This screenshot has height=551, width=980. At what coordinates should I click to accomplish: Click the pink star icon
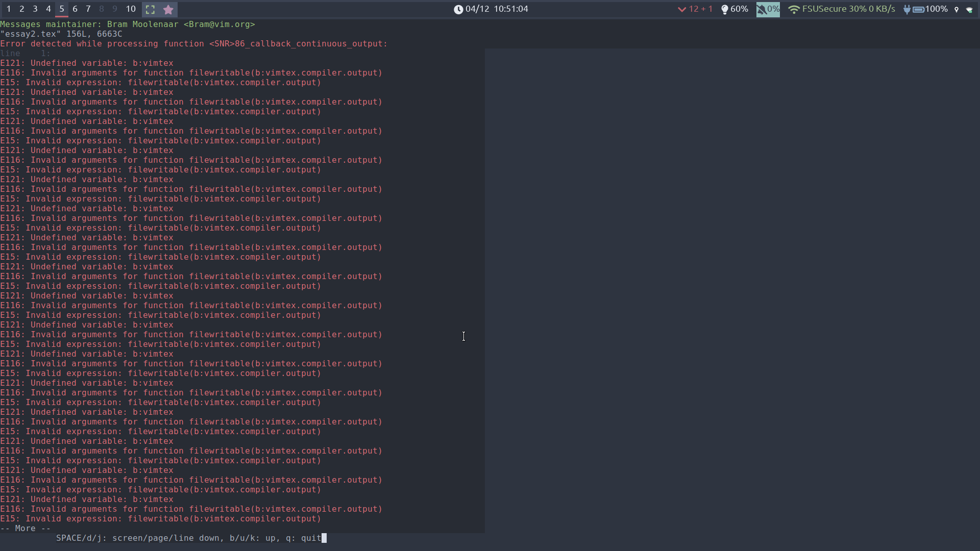click(168, 9)
